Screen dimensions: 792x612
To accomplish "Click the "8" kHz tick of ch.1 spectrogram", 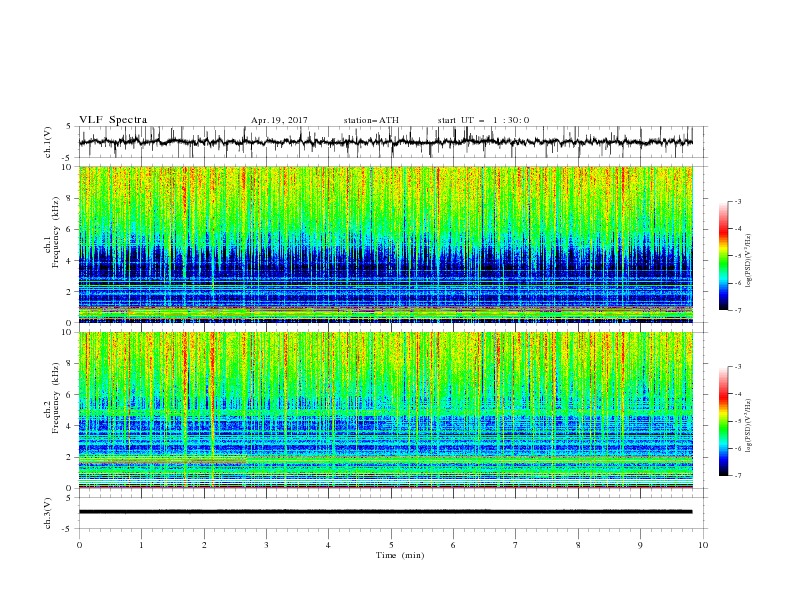I will (70, 198).
